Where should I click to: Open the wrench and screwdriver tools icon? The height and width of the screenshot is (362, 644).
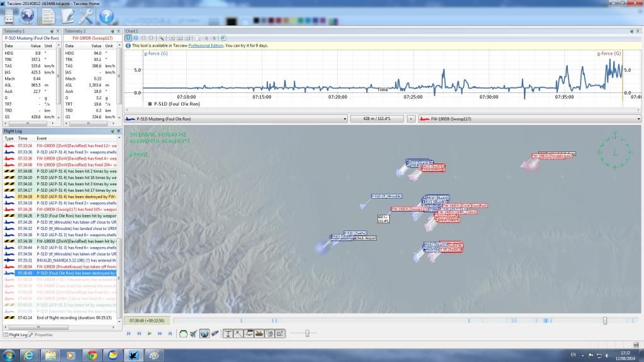tap(86, 16)
